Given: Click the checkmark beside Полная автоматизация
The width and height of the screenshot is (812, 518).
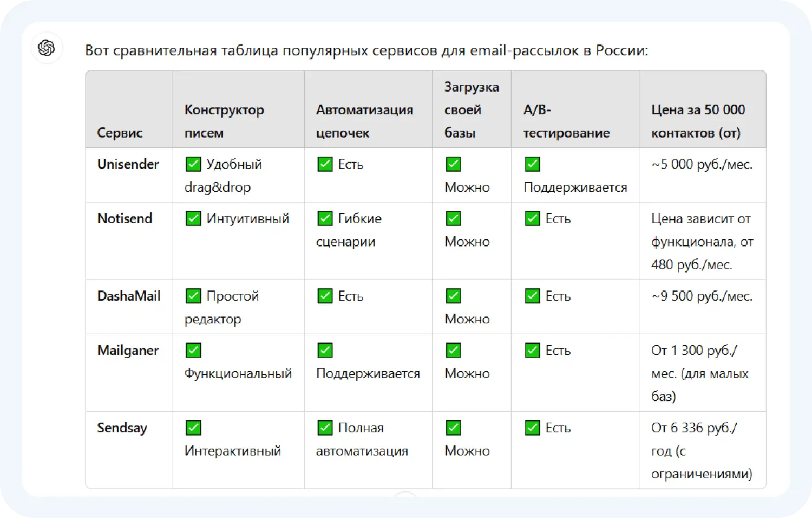Looking at the screenshot, I should (325, 428).
